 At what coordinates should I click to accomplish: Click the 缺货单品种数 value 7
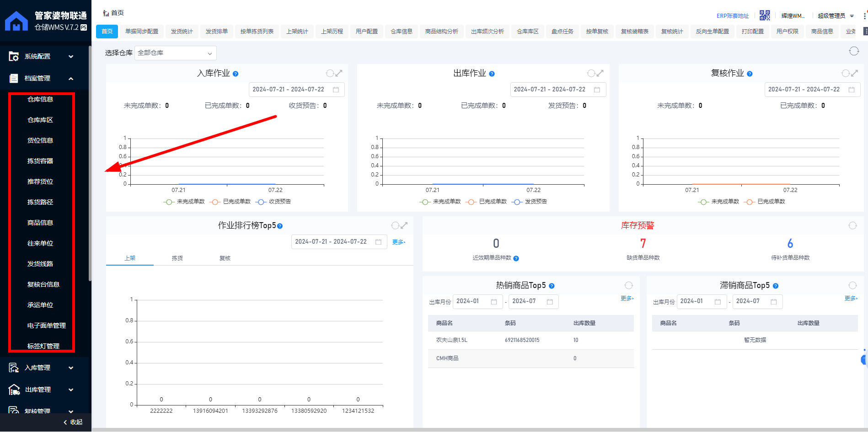point(643,243)
